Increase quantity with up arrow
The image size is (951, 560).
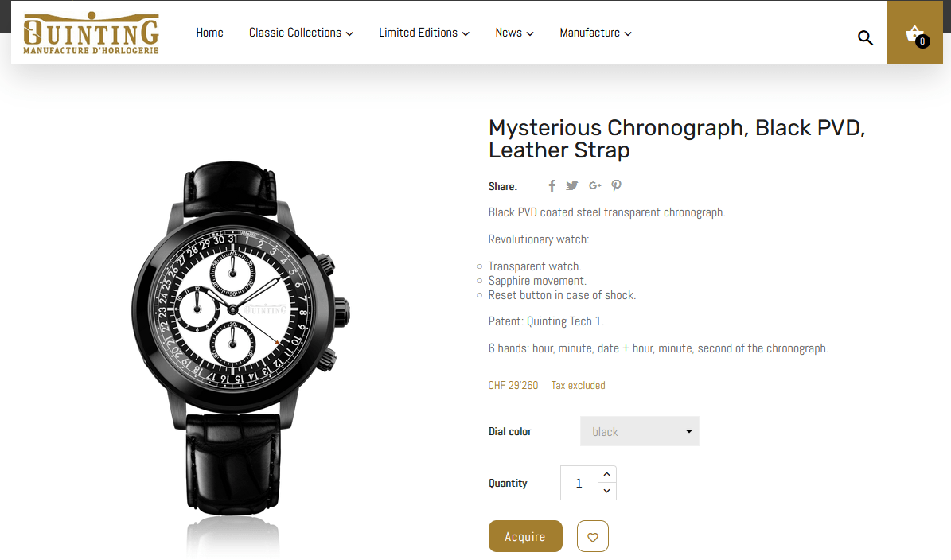(x=606, y=474)
